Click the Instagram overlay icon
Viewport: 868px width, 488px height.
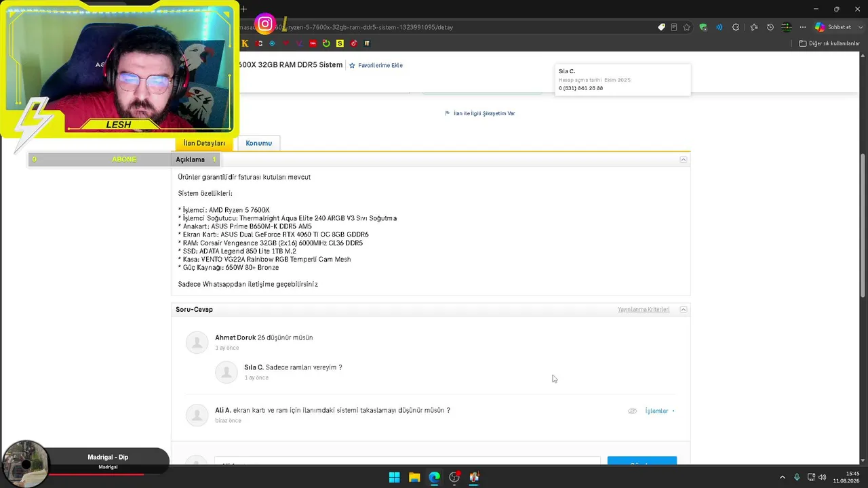265,24
